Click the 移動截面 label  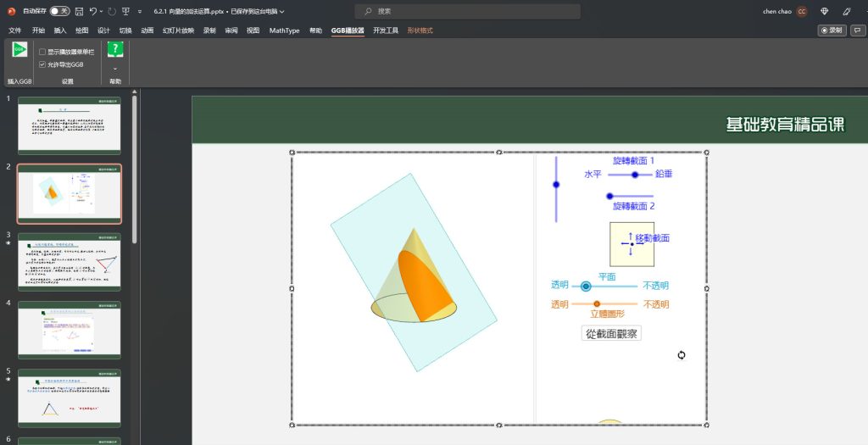coord(652,238)
